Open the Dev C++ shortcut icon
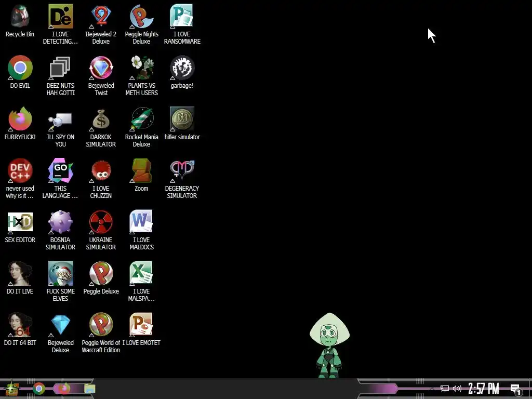Viewport: 532px width, 399px height. 20,170
